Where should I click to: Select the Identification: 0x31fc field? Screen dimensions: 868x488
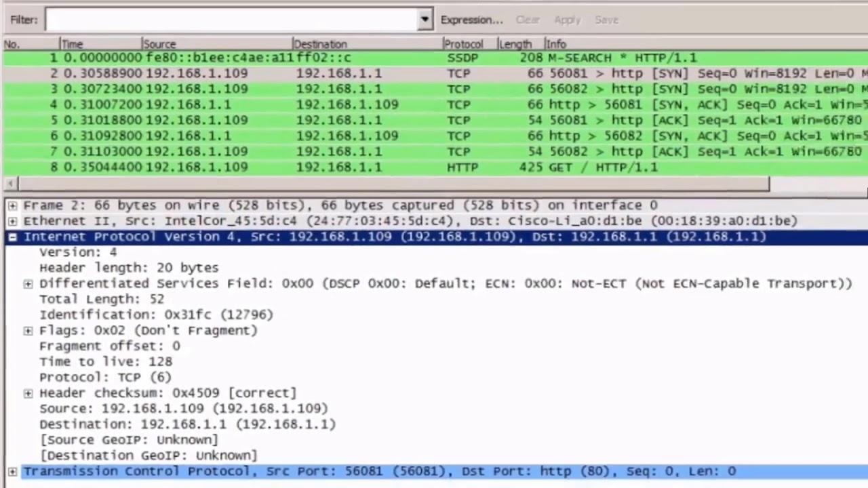point(156,314)
